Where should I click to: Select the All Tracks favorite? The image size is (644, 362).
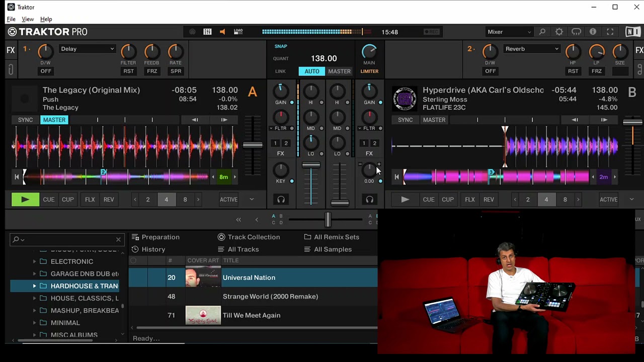(x=243, y=249)
